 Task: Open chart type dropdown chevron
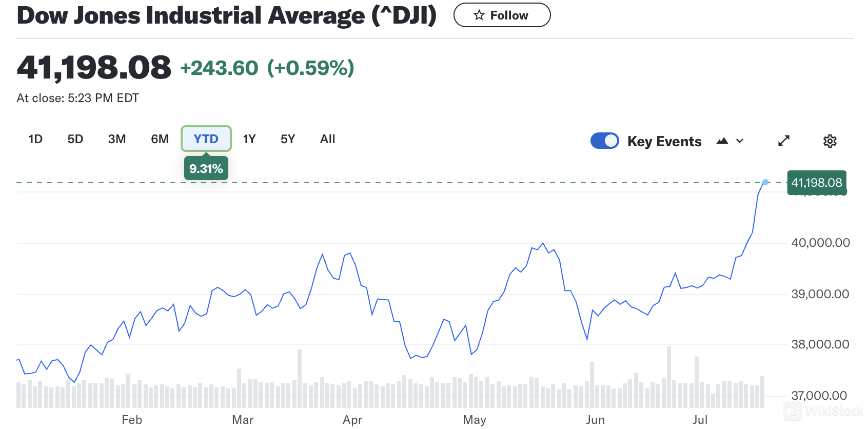(740, 141)
